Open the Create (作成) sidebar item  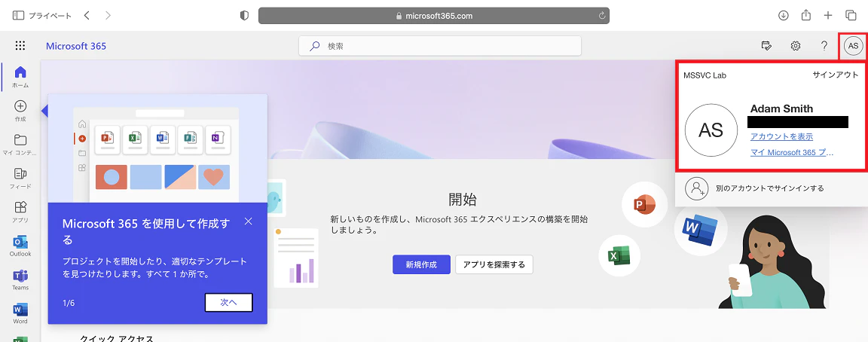(x=20, y=110)
